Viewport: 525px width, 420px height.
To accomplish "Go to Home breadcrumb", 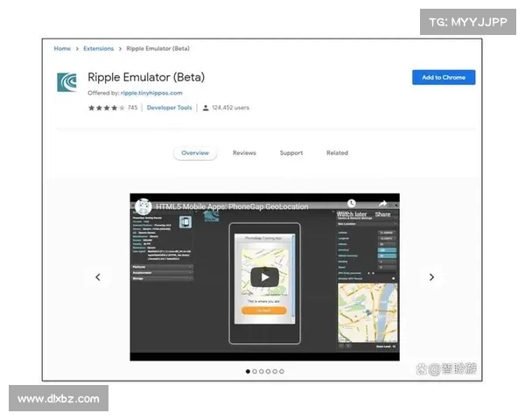I will [x=62, y=49].
